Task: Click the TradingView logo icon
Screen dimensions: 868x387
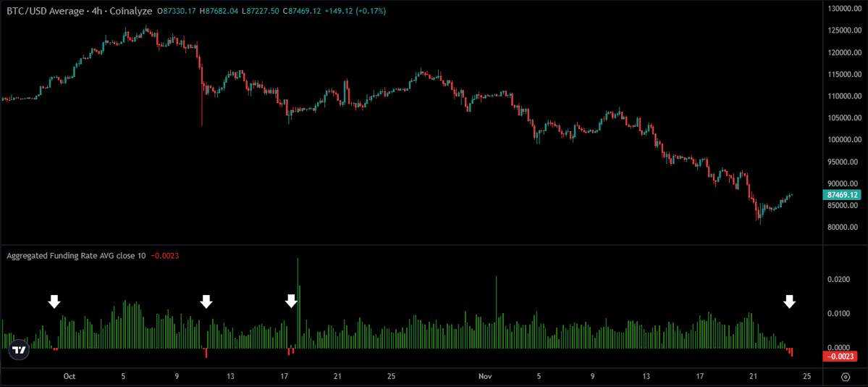Action: 20,350
